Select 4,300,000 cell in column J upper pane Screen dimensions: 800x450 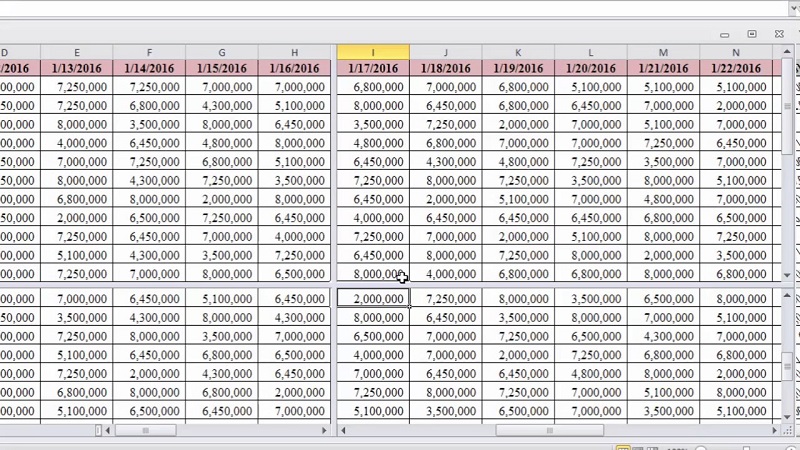(445, 162)
